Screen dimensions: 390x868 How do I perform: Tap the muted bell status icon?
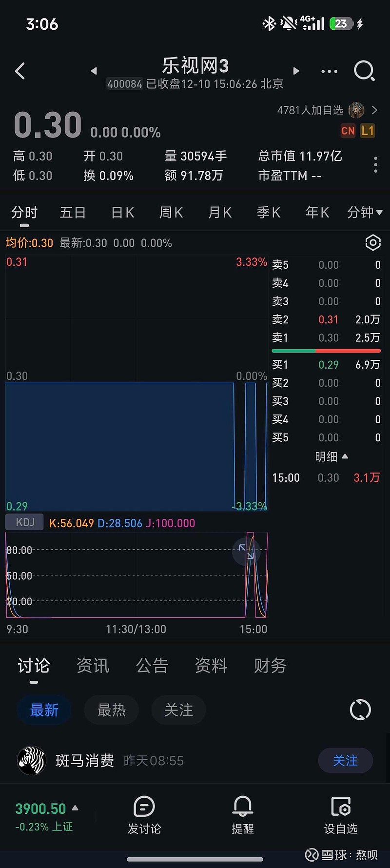pyautogui.click(x=289, y=23)
